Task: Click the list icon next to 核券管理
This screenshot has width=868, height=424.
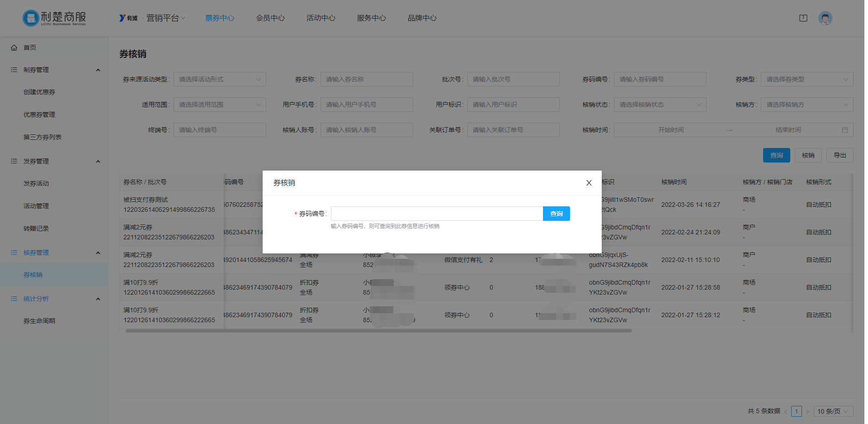Action: coord(14,252)
